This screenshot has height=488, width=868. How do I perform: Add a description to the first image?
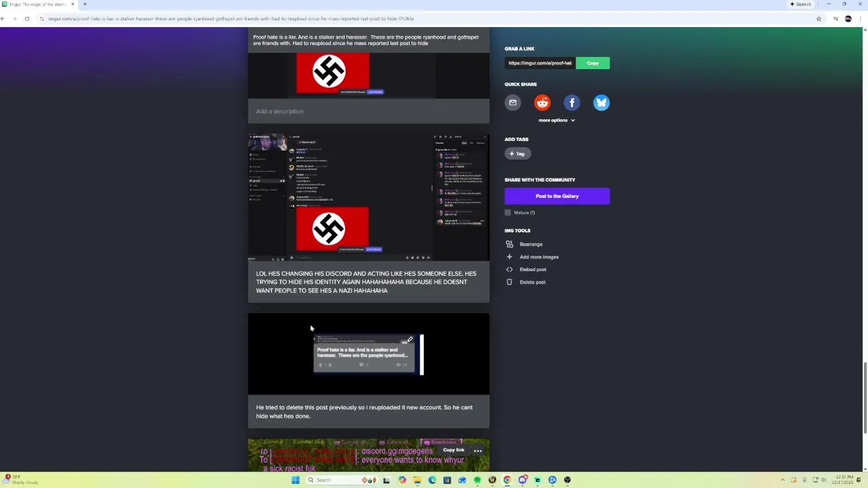[368, 111]
